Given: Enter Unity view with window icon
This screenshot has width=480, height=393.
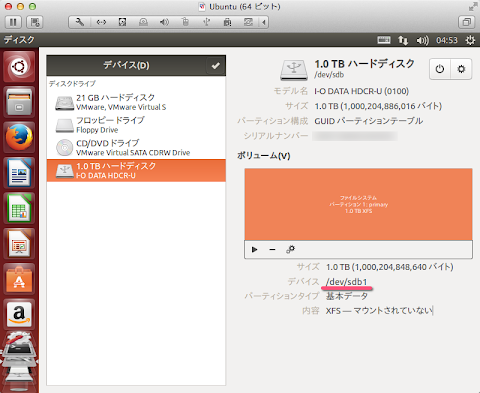Looking at the screenshot, I should point(467,22).
